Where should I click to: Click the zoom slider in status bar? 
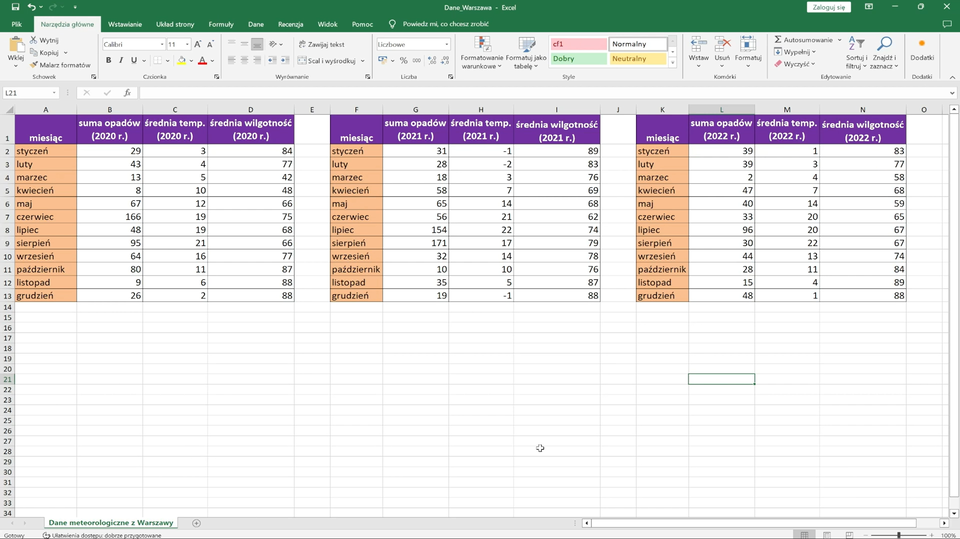click(x=898, y=535)
